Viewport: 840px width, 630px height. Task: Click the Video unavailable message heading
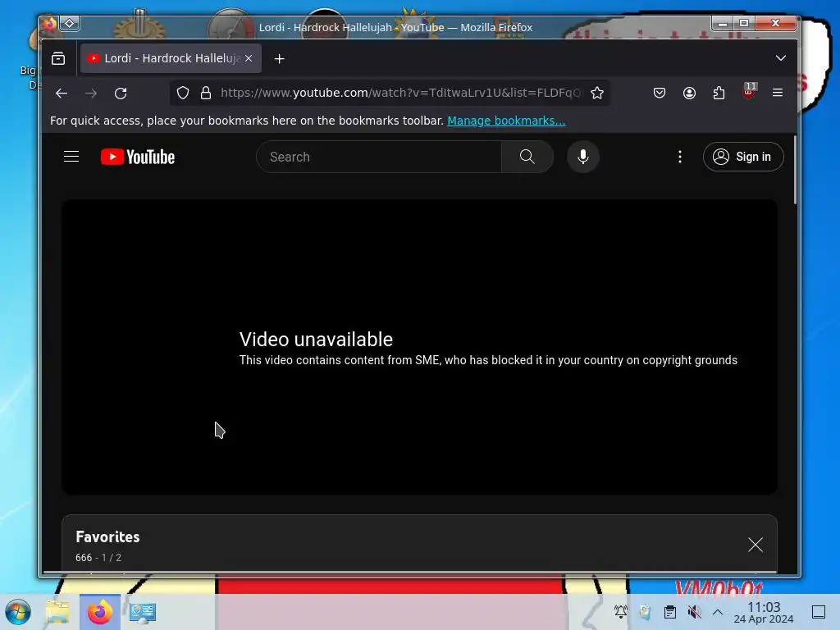coord(316,339)
